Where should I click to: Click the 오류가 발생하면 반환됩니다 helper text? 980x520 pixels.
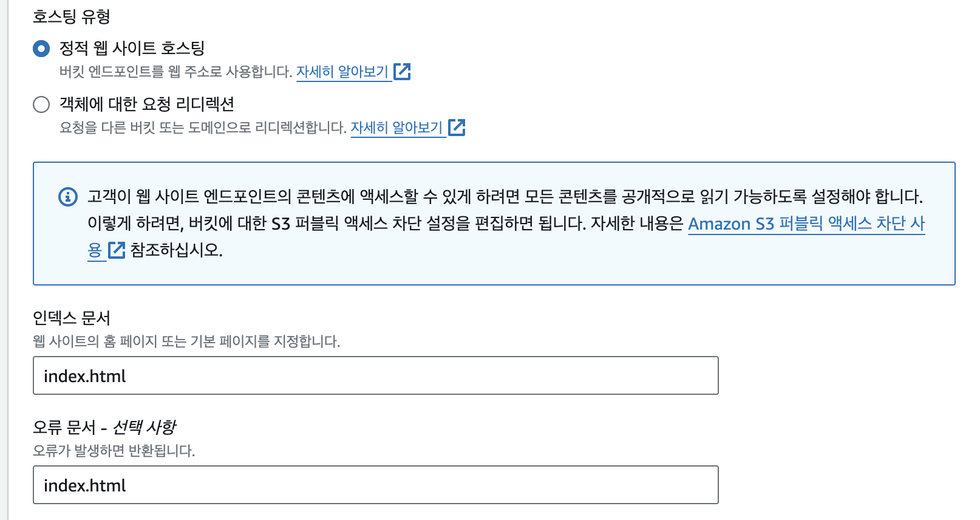(114, 451)
